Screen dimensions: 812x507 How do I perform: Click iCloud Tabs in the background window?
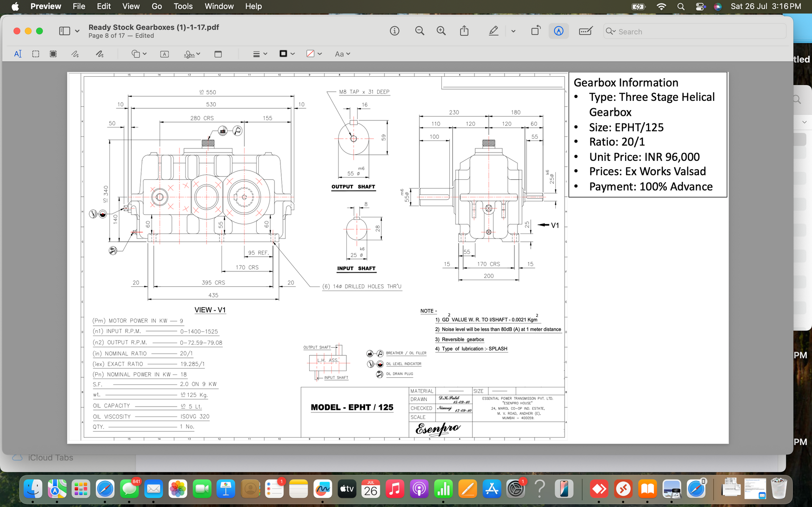click(50, 458)
